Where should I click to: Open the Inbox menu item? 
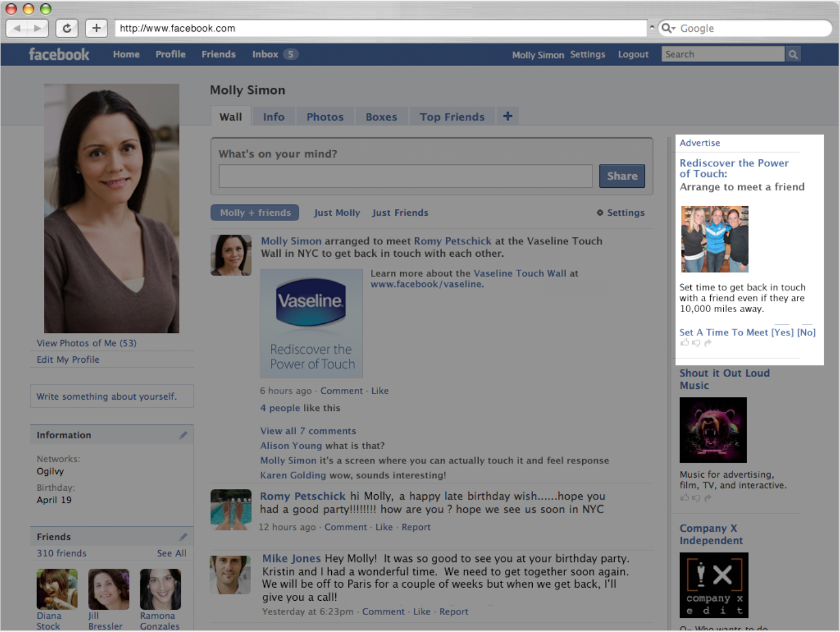pyautogui.click(x=265, y=54)
